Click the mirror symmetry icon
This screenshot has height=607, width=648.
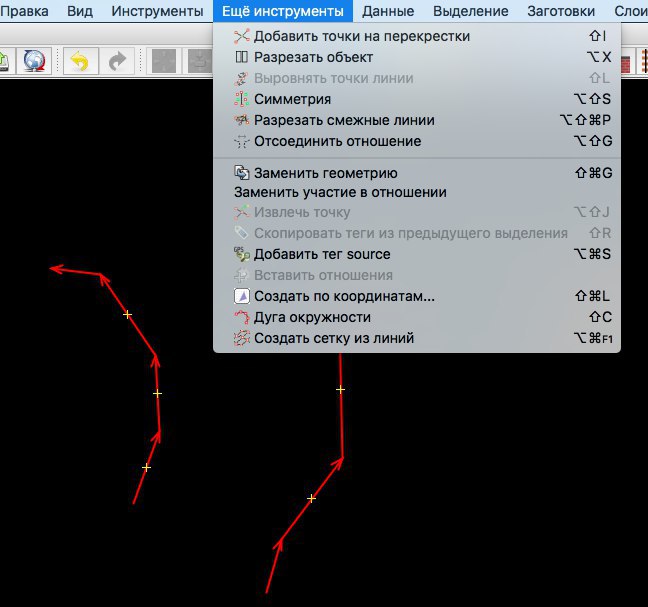(x=242, y=99)
